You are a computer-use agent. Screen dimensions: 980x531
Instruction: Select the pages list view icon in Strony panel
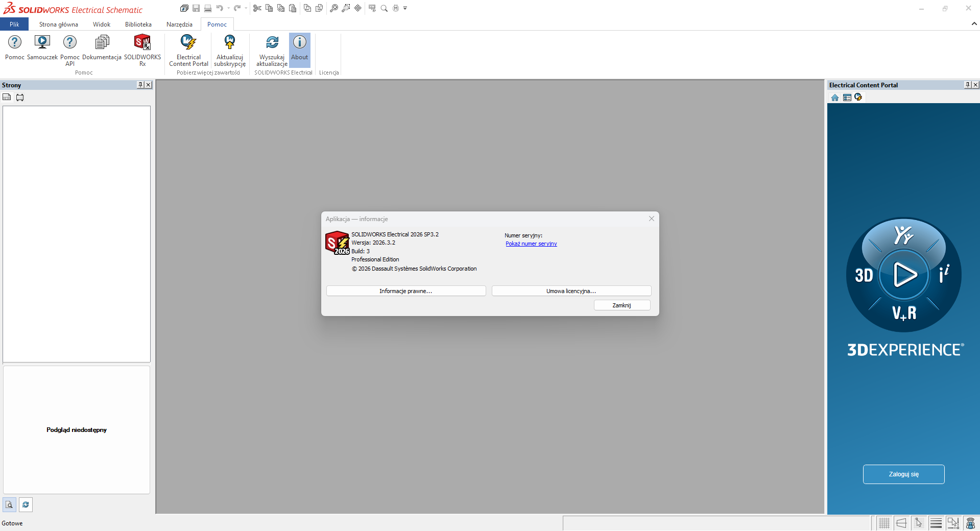(7, 97)
